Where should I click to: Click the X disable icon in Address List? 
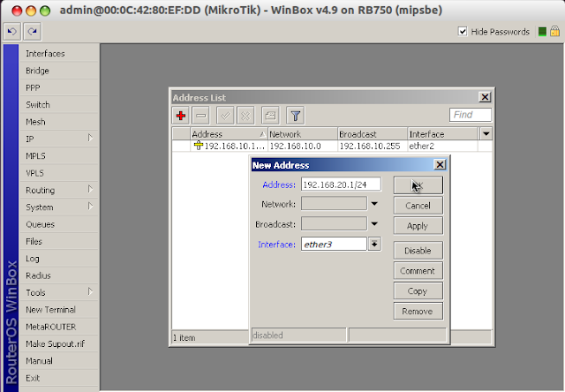tap(245, 116)
